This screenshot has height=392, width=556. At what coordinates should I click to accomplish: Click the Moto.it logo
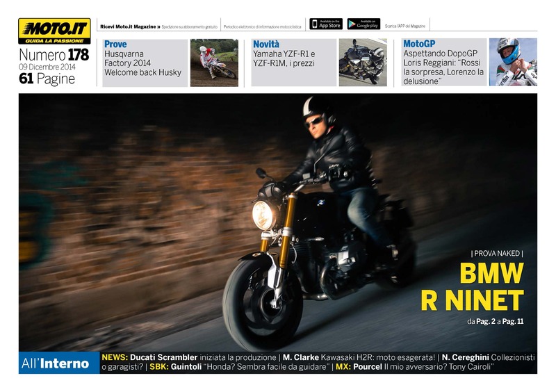(54, 31)
